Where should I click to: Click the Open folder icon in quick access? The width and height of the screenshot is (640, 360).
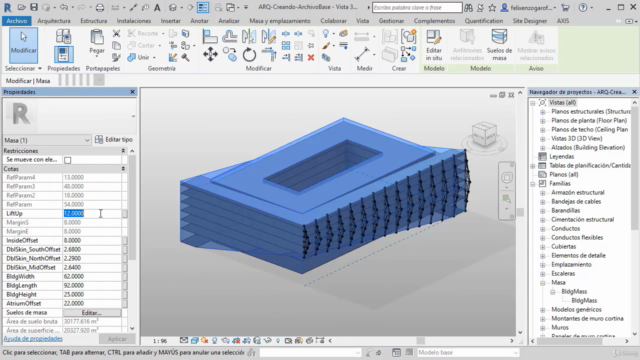point(22,7)
